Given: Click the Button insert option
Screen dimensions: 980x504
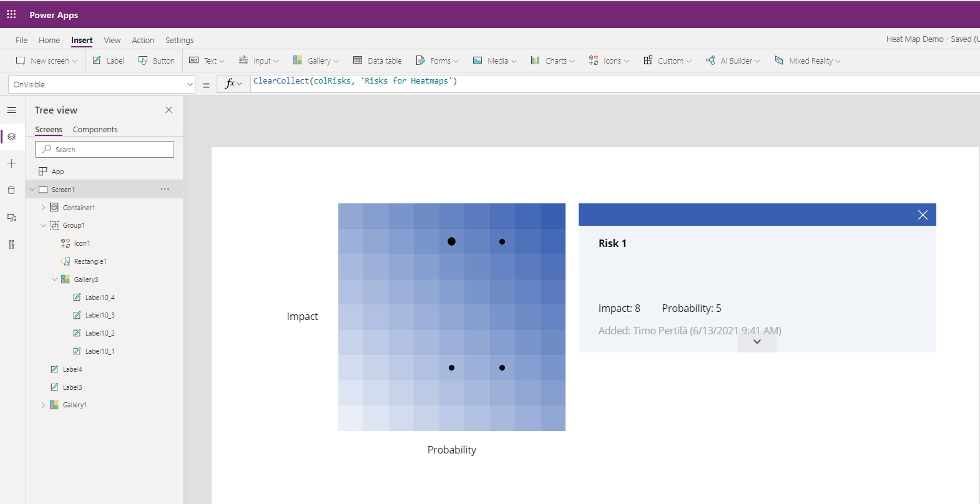Looking at the screenshot, I should click(157, 61).
